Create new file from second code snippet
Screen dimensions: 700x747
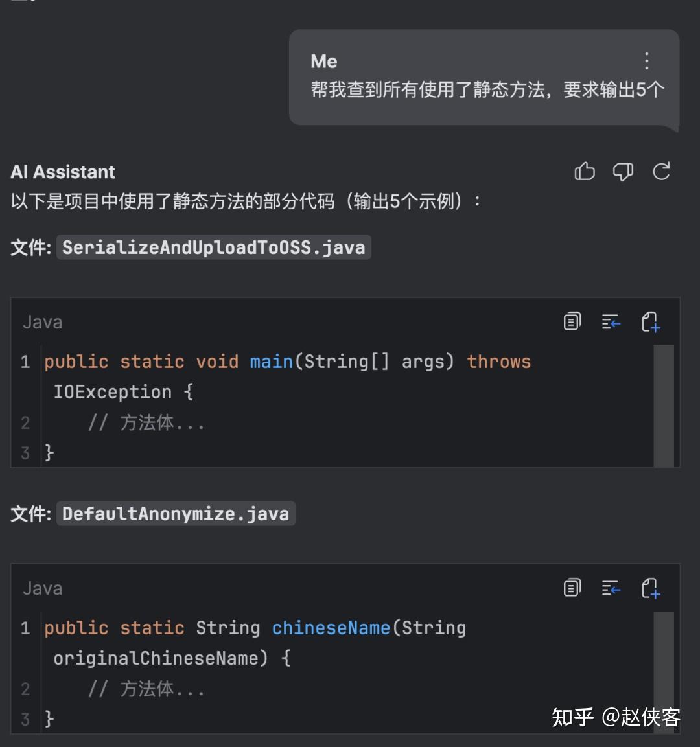pos(651,588)
